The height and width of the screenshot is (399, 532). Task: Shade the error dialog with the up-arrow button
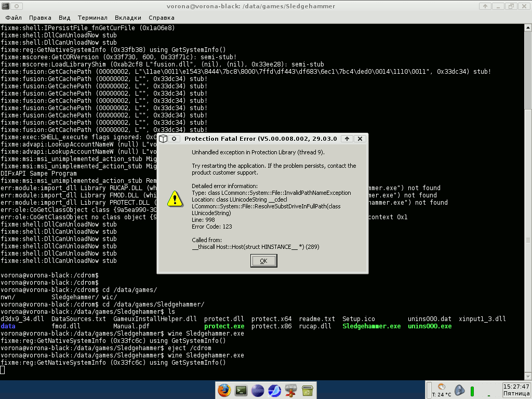[x=347, y=139]
